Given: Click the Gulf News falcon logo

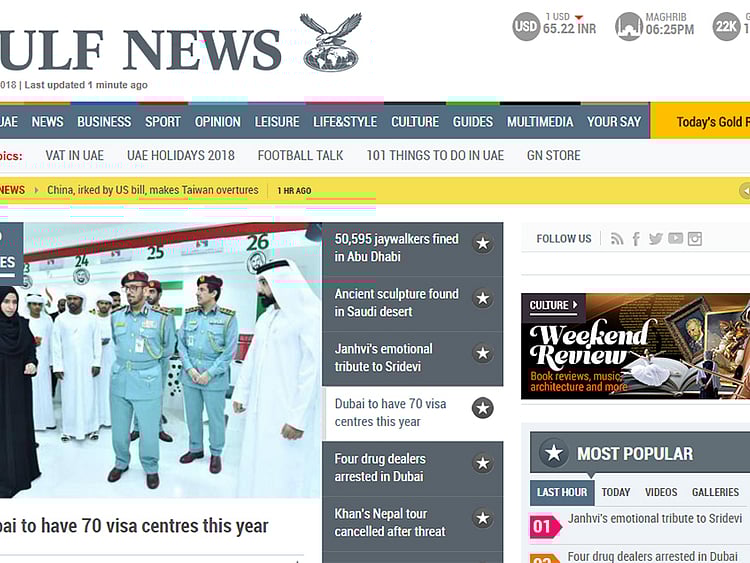Looking at the screenshot, I should pos(331,42).
